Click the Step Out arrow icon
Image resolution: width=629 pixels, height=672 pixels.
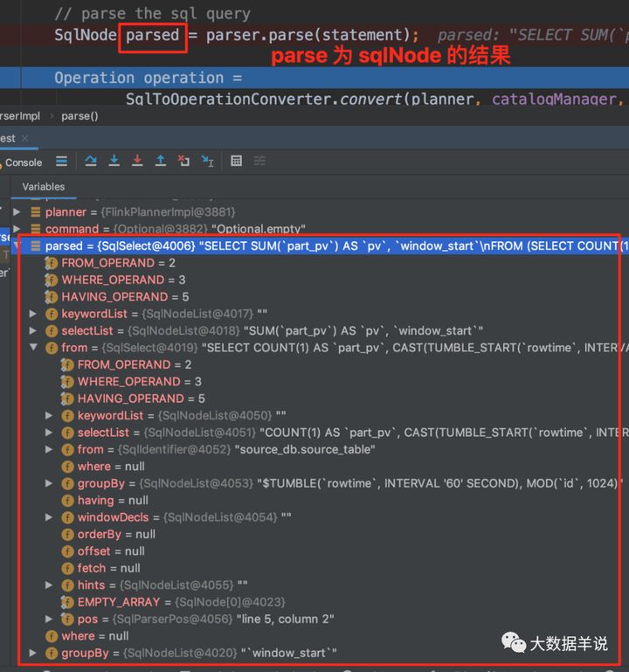tap(160, 161)
